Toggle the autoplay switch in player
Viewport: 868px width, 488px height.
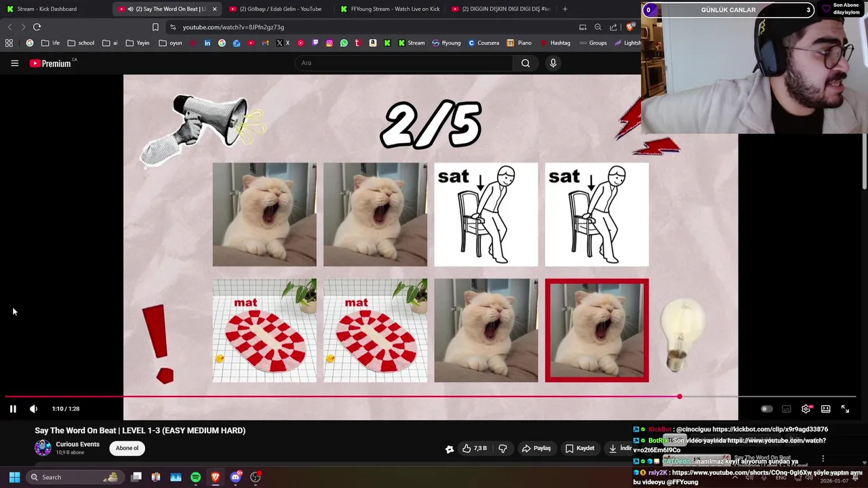766,409
